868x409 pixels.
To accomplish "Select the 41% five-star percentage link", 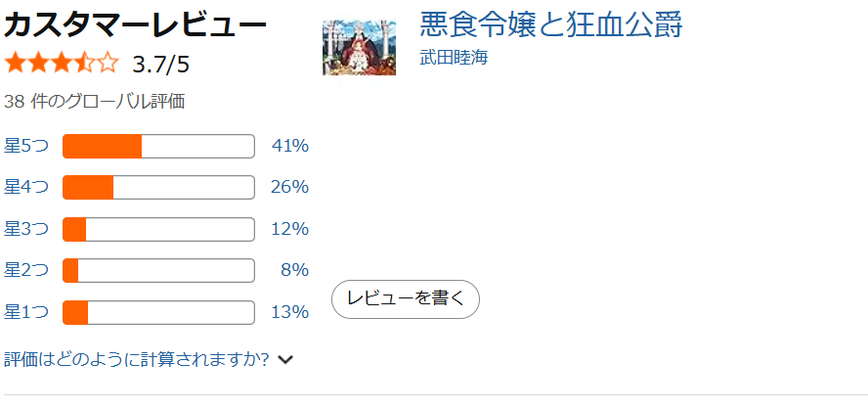I will pyautogui.click(x=290, y=146).
